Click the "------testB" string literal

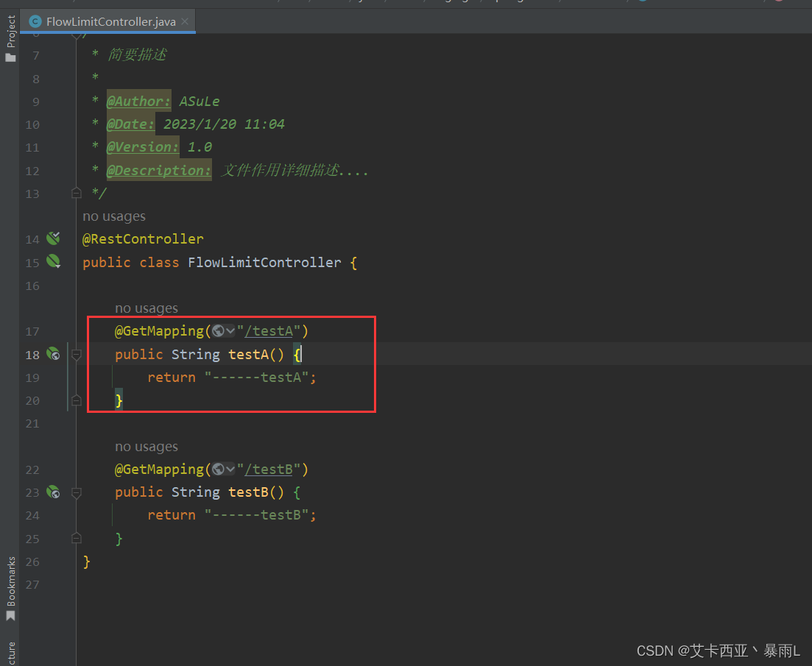(x=257, y=515)
